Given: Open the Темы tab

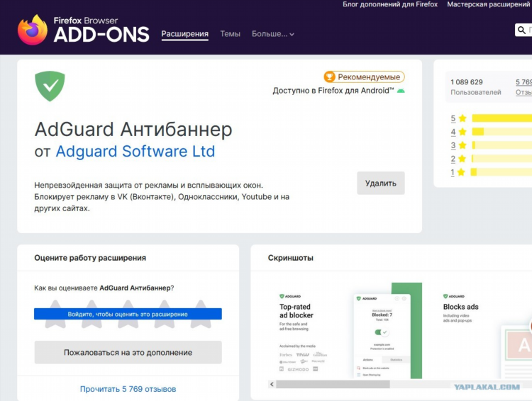Looking at the screenshot, I should pos(230,34).
